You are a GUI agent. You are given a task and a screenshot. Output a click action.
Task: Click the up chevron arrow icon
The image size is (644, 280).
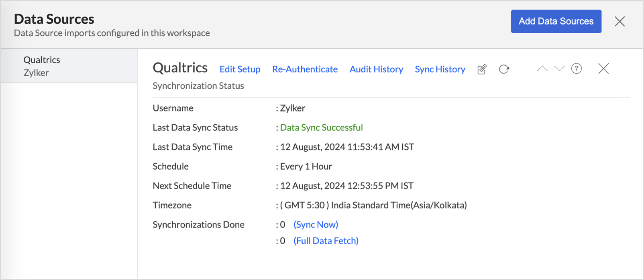542,69
